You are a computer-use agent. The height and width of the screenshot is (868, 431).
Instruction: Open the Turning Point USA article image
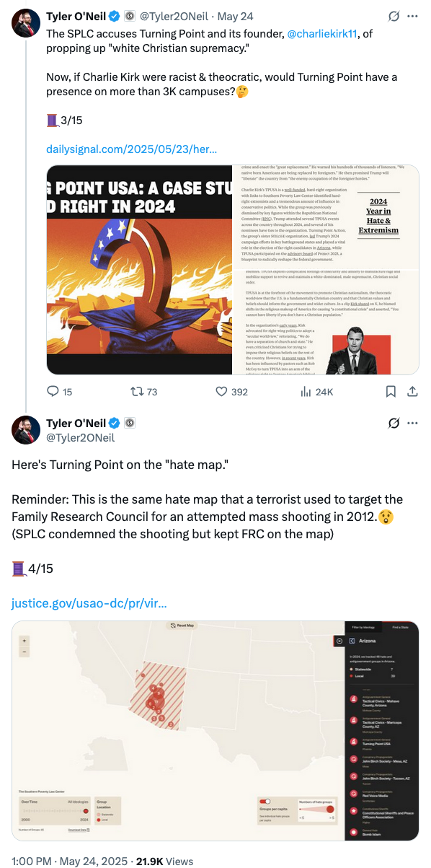pyautogui.click(x=233, y=270)
